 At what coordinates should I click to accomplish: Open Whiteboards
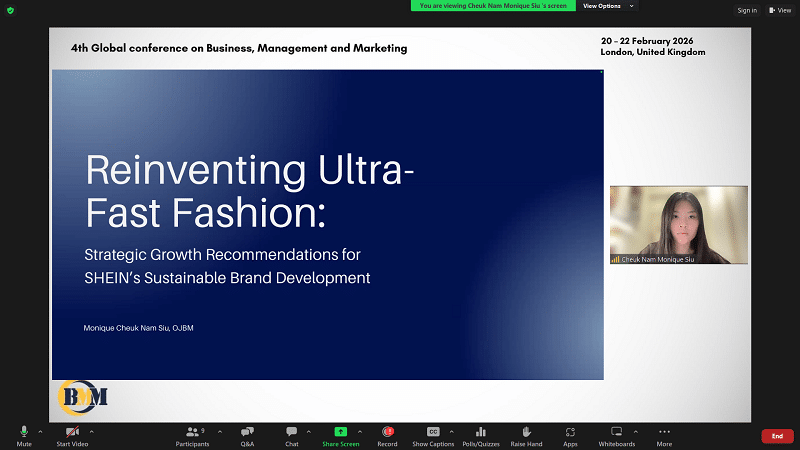[x=616, y=432]
